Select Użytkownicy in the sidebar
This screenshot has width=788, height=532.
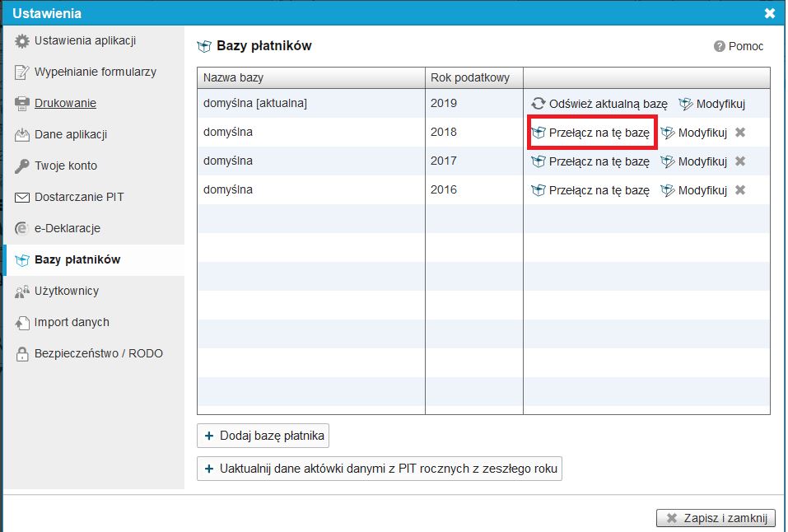66,292
